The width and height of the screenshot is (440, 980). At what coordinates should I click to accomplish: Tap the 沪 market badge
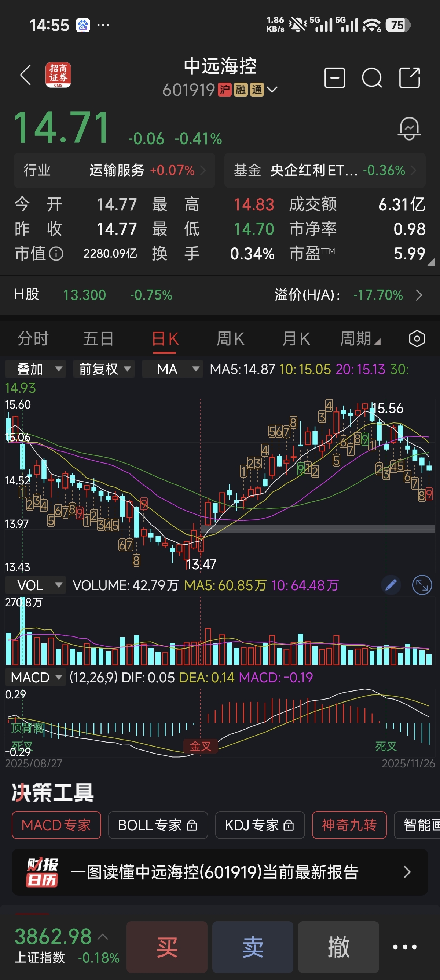coord(224,90)
